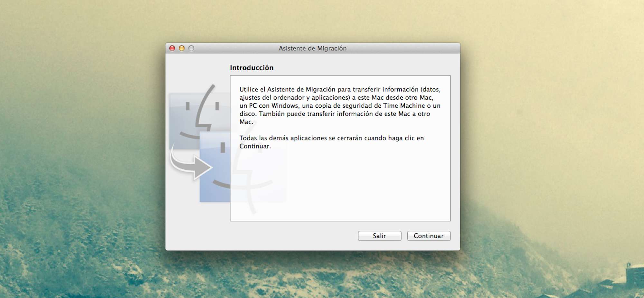The height and width of the screenshot is (298, 644).
Task: Click the paragraph starting with Utilice el Asistente
Action: [338, 105]
